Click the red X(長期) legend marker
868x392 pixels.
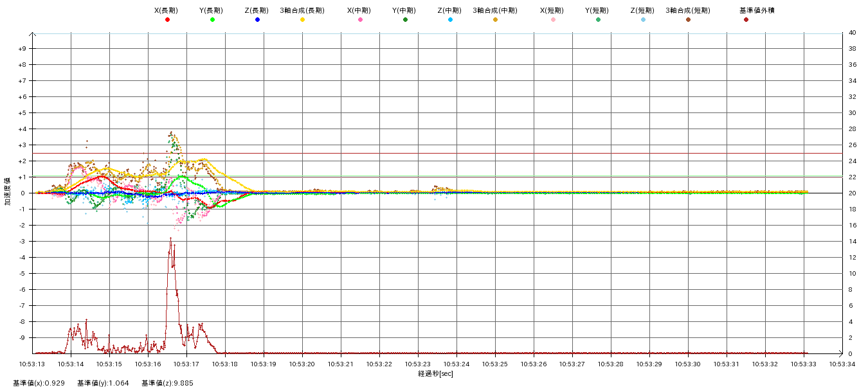click(x=167, y=20)
